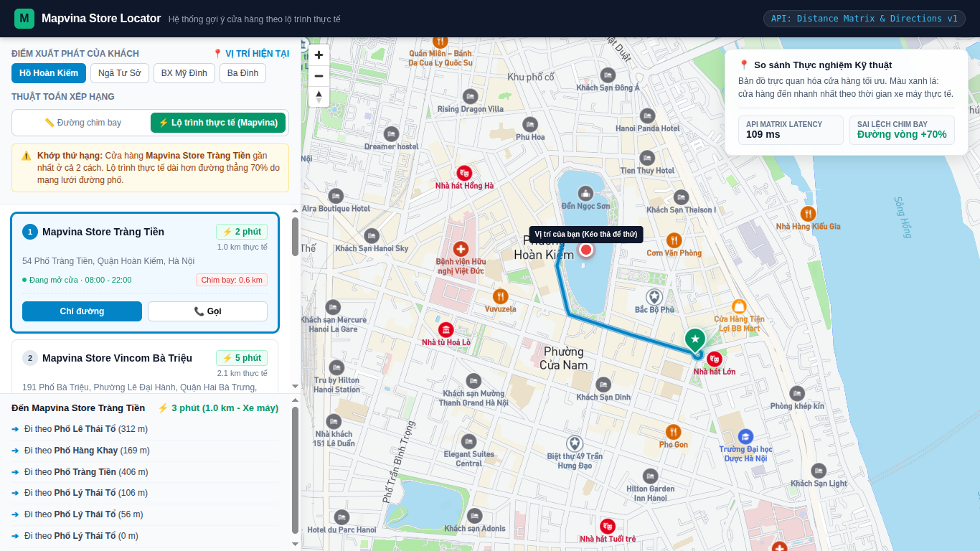Select BX Mỹ Đình starting point
Screen dimensions: 980x551
tap(184, 73)
